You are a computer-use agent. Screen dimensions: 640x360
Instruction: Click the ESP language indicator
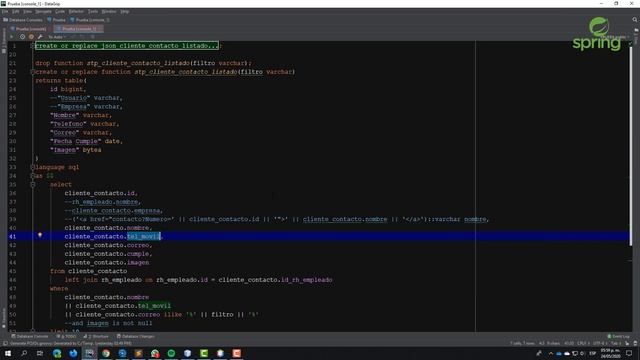point(592,353)
